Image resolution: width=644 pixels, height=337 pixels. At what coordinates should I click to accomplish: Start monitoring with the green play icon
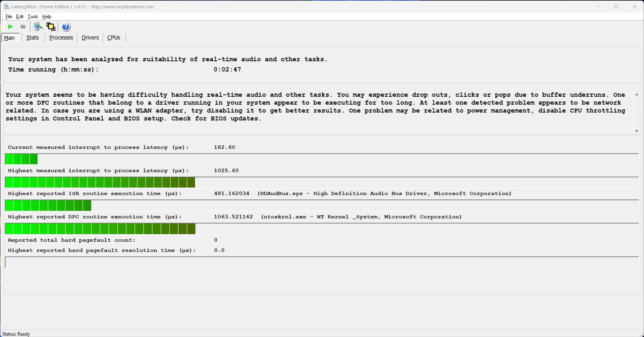(x=10, y=27)
